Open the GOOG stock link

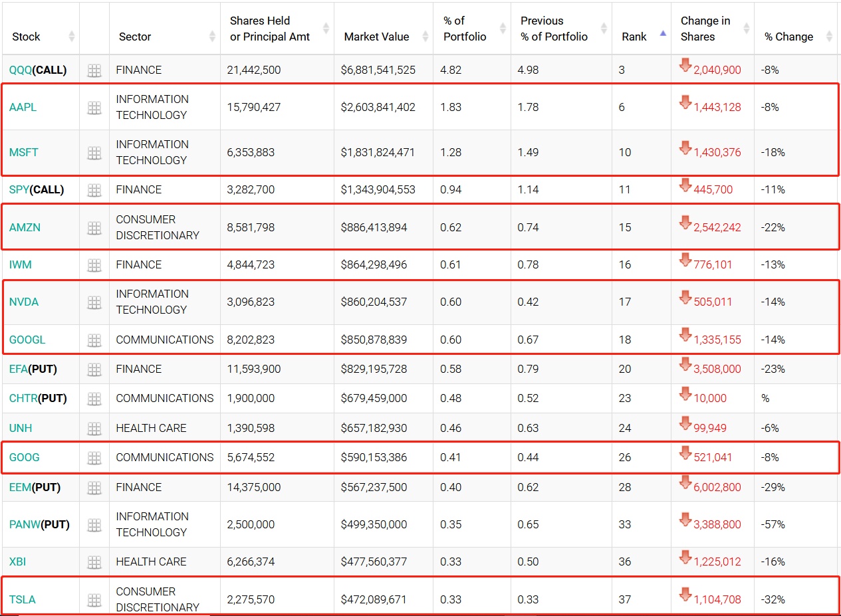click(25, 457)
